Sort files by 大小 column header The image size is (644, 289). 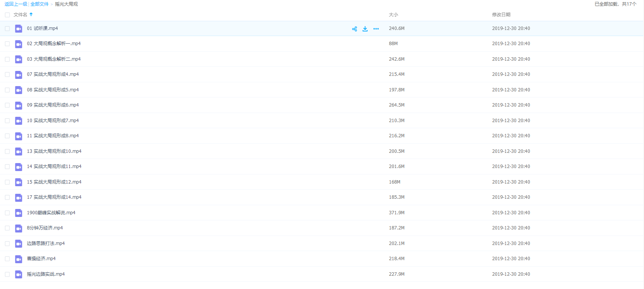click(x=393, y=15)
